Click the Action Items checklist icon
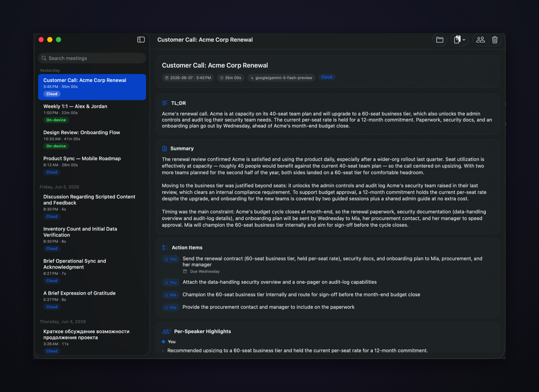The height and width of the screenshot is (392, 539). (x=165, y=248)
